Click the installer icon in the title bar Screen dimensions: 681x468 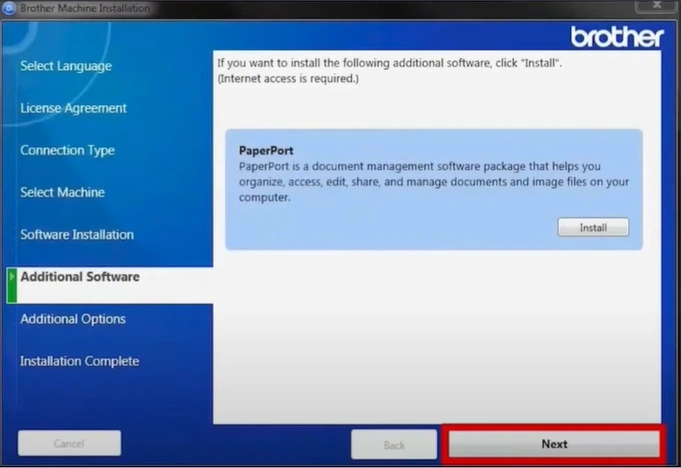10,8
